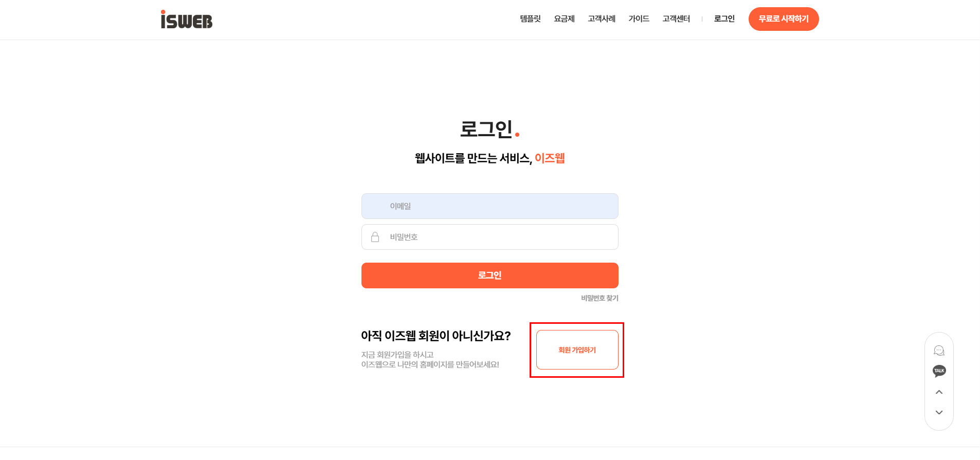Select 로그인 in the top navigation
The height and width of the screenshot is (460, 980).
click(x=724, y=19)
